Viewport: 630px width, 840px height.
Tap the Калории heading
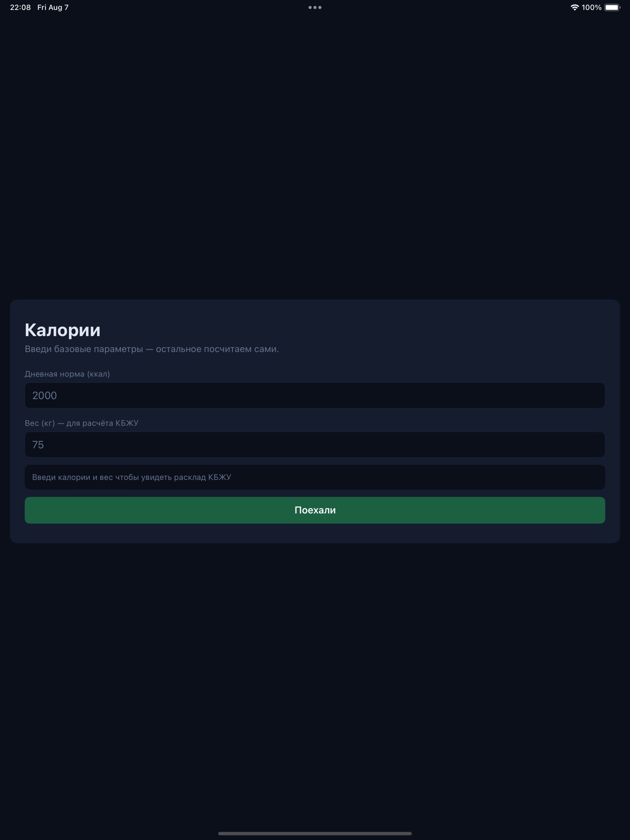tap(63, 330)
